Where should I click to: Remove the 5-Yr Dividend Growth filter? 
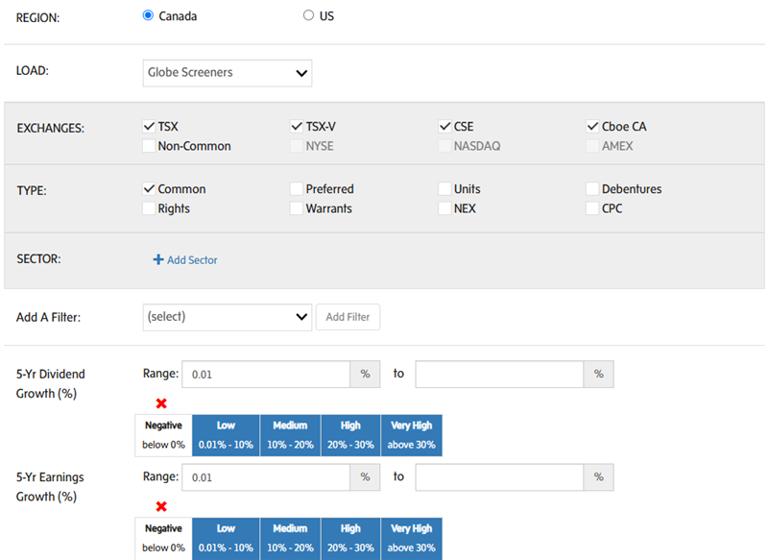(x=161, y=403)
